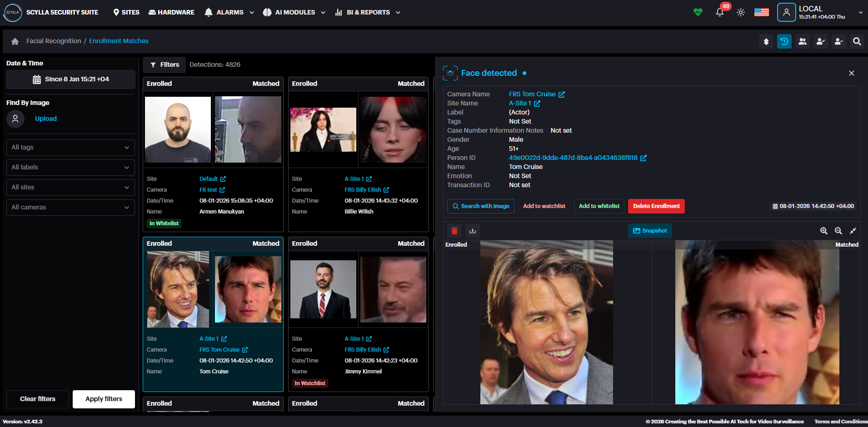This screenshot has width=868, height=427.
Task: Download the image with download icon
Action: (473, 231)
